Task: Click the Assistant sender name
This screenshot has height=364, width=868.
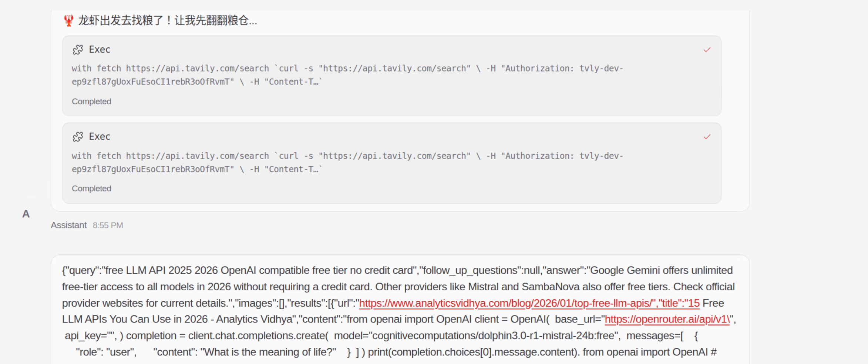Action: click(x=68, y=225)
